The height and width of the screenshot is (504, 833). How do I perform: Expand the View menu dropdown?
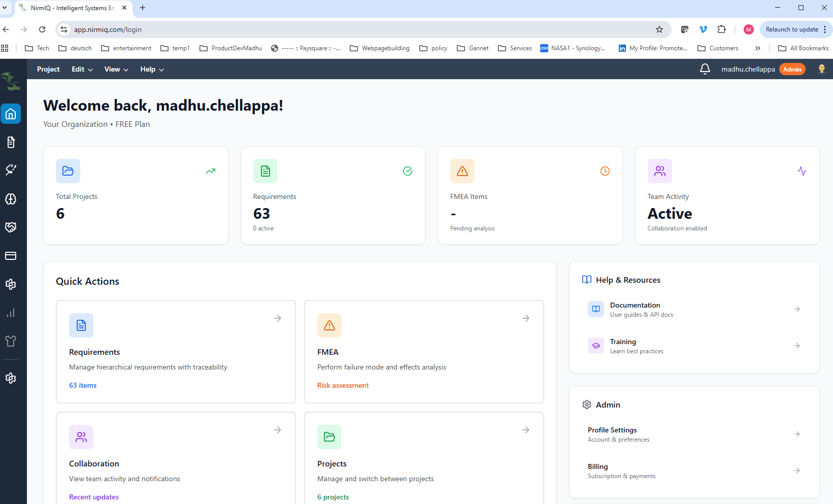click(115, 69)
